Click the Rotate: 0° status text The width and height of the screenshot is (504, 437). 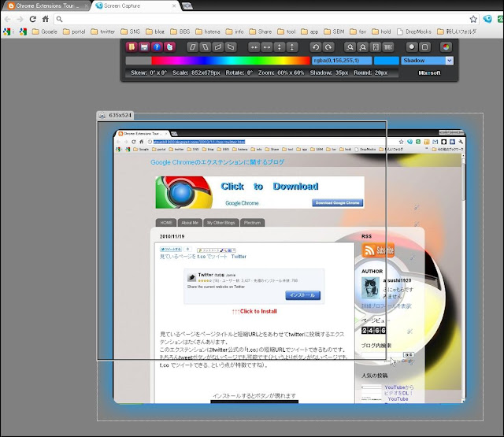click(239, 73)
